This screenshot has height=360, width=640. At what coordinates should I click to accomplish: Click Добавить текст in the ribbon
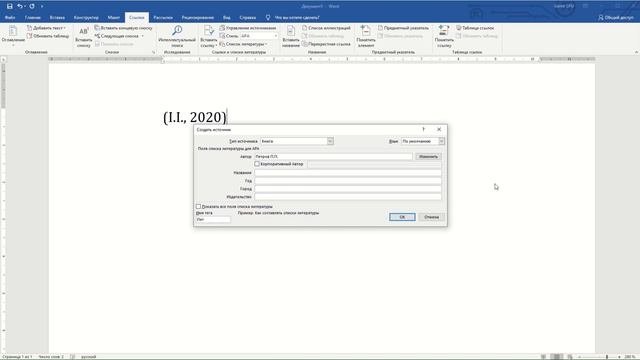[46, 28]
